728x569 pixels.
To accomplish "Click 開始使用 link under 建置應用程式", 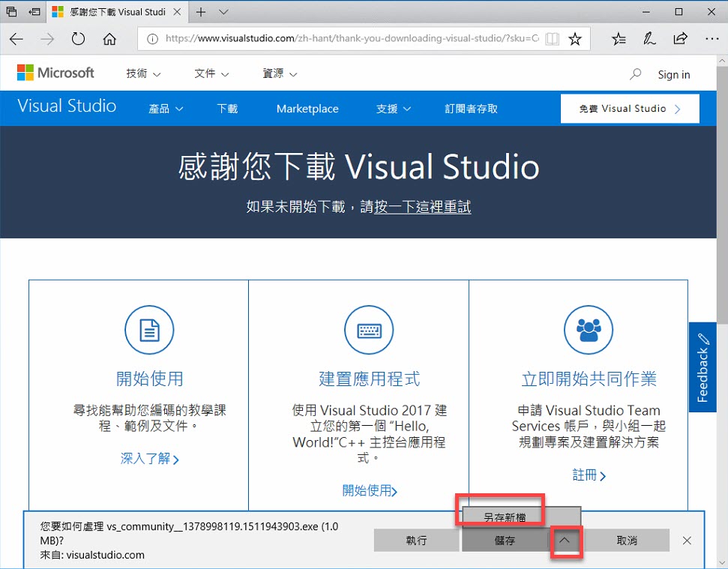I will tap(370, 490).
